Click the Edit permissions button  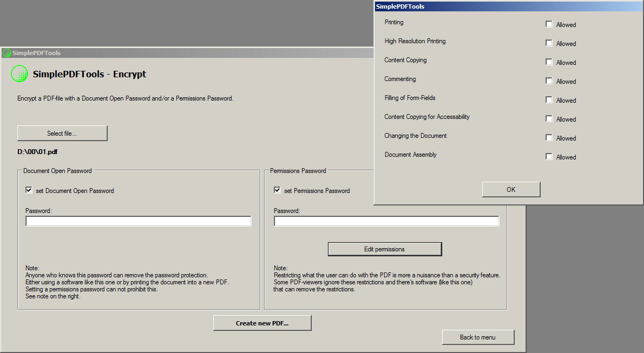coord(384,249)
